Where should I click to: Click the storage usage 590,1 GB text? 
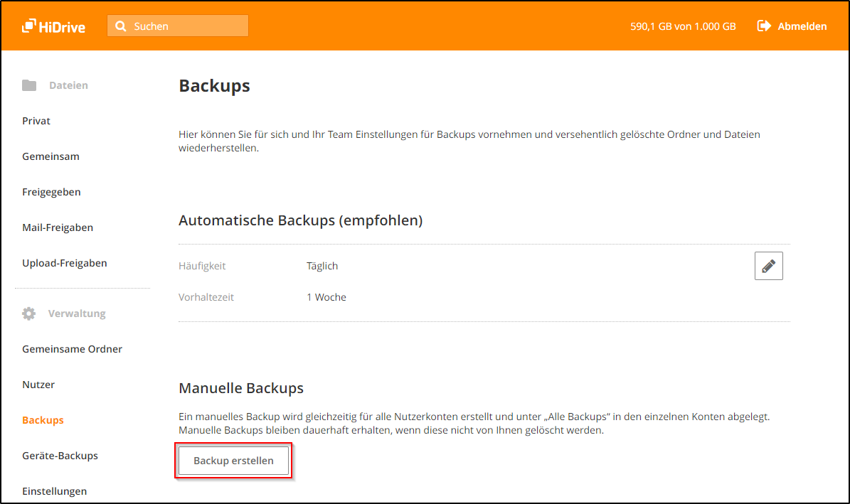click(683, 26)
